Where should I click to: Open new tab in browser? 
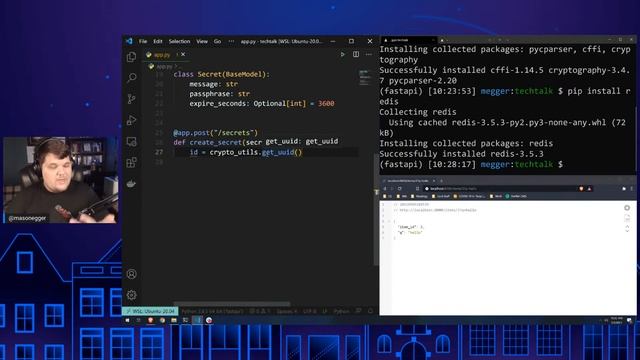[x=441, y=181]
